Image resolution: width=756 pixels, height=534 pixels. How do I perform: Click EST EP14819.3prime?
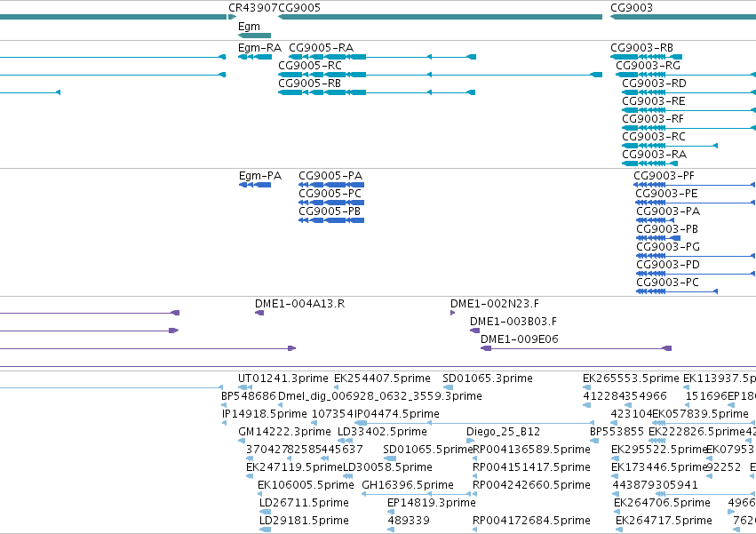pos(391,512)
